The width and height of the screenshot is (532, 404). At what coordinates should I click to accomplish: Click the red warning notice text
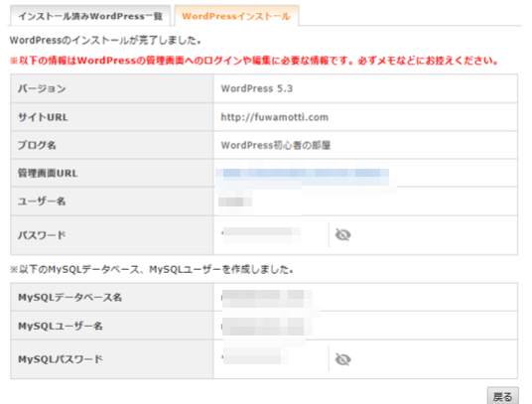click(254, 61)
